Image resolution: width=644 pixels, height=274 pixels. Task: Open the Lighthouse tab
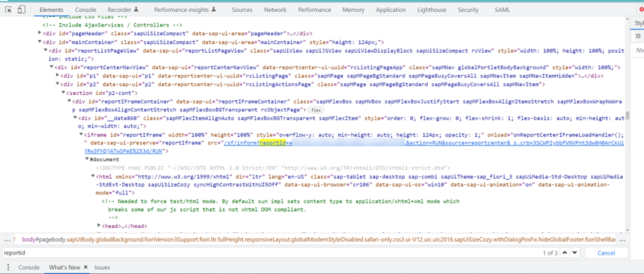pos(431,10)
